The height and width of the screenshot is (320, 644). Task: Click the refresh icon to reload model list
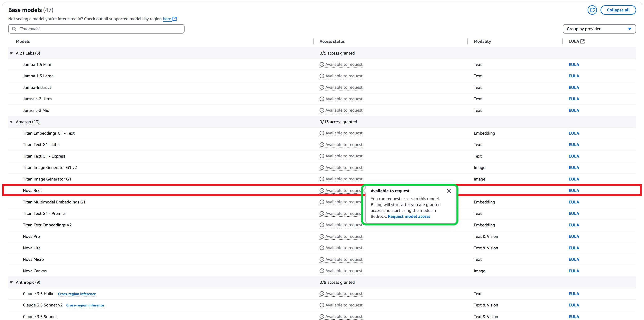coord(592,10)
